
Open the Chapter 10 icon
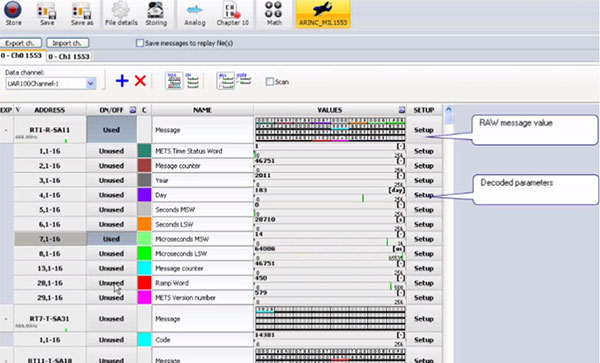pos(233,13)
